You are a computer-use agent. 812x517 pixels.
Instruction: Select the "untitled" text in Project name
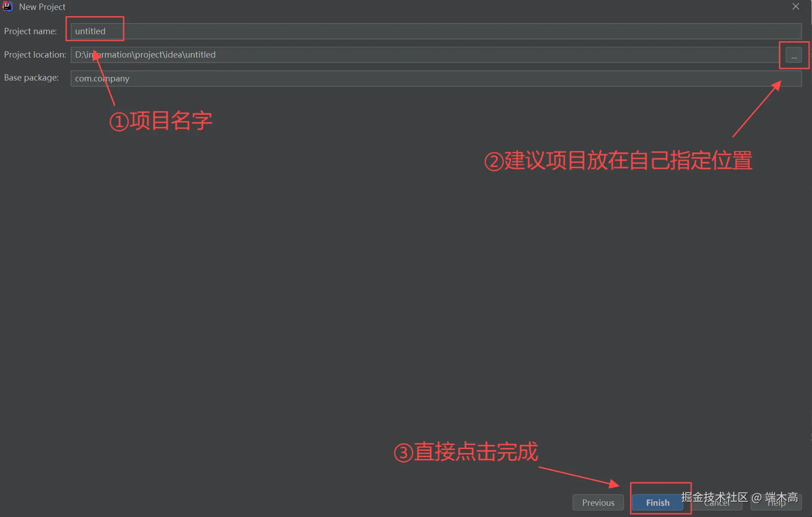[90, 31]
